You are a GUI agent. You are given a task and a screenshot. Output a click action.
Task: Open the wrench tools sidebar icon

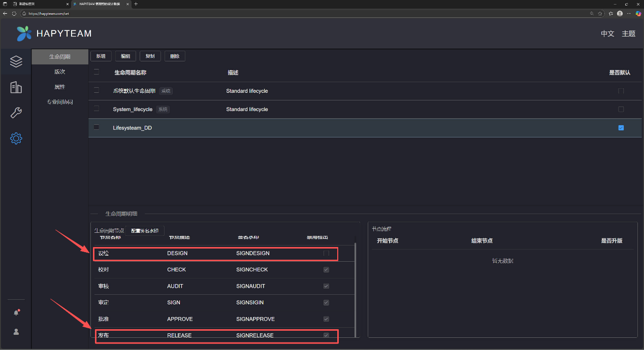[x=16, y=113]
